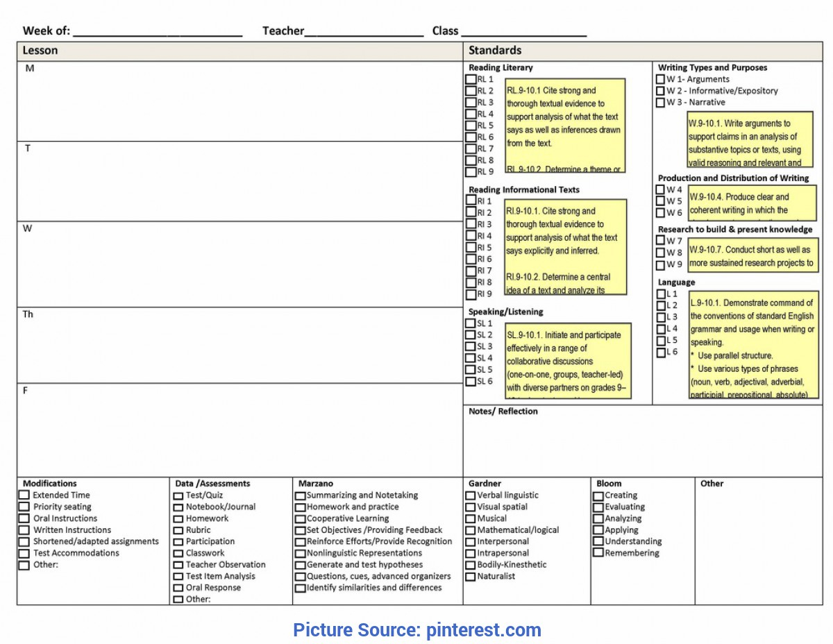833x644 pixels.
Task: Tick the Teacher Observation checkbox
Action: (x=178, y=566)
